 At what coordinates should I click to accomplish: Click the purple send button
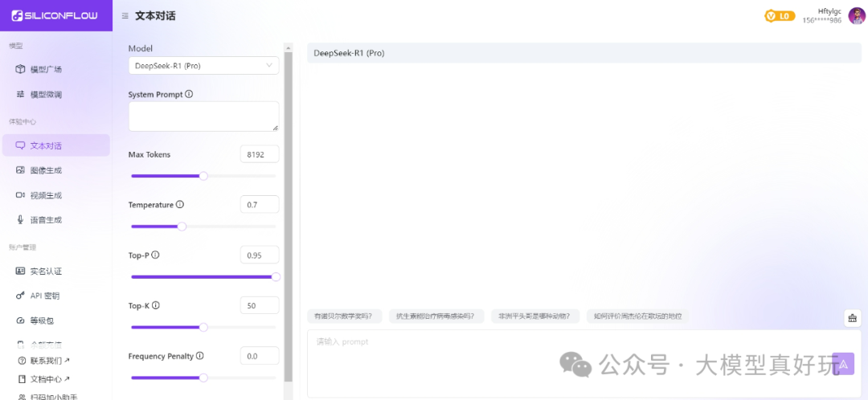pos(843,364)
